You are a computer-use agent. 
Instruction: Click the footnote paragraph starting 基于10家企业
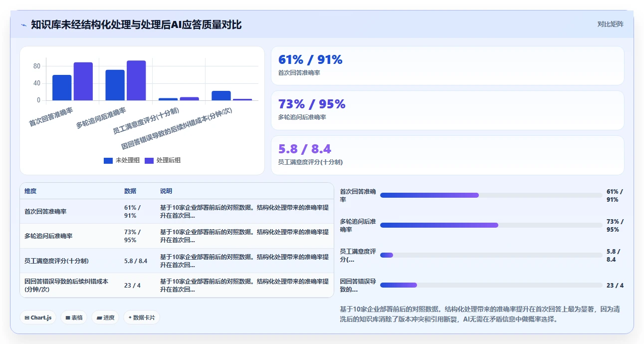[x=480, y=314]
